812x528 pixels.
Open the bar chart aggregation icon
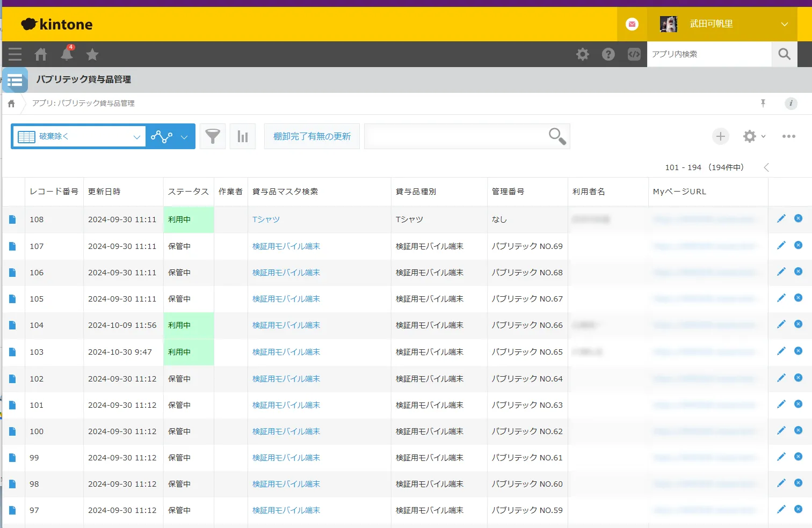point(243,136)
